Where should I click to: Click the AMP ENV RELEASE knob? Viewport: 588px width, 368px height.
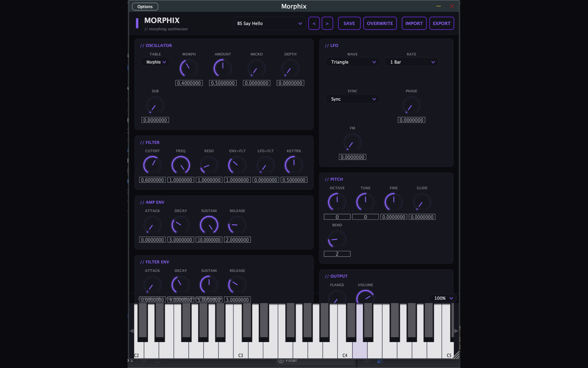[x=237, y=225]
